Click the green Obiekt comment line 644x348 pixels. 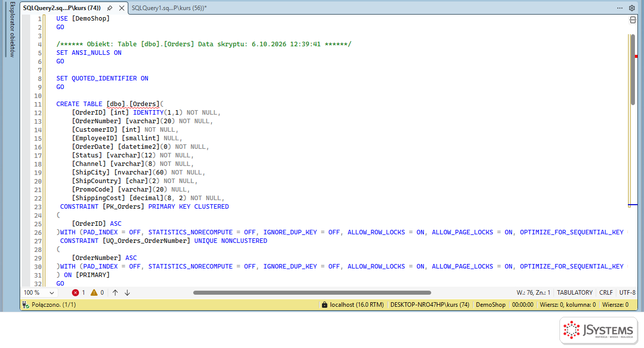pos(204,44)
